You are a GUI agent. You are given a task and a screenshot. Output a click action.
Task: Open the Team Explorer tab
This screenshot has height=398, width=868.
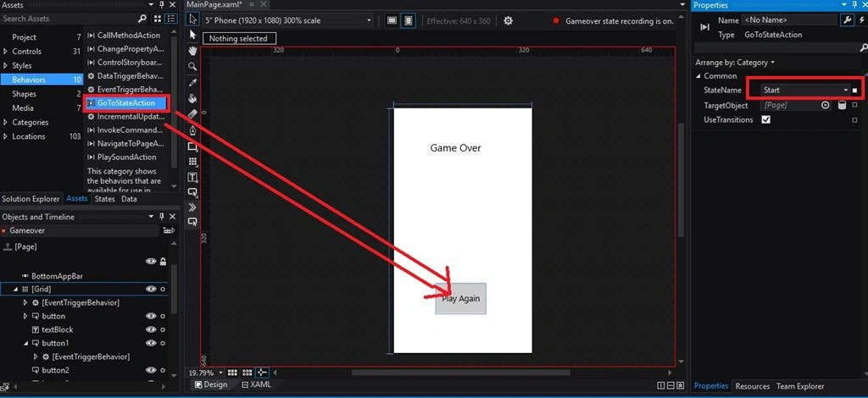pyautogui.click(x=800, y=386)
